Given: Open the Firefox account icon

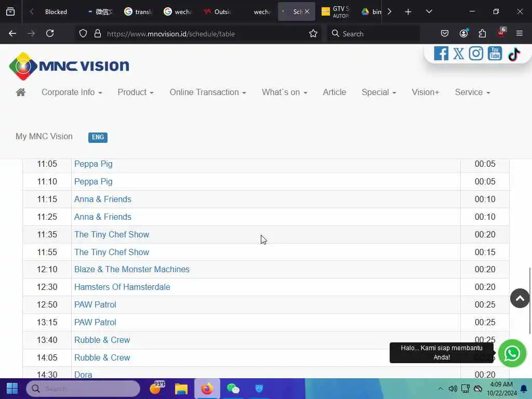Looking at the screenshot, I should tap(463, 34).
